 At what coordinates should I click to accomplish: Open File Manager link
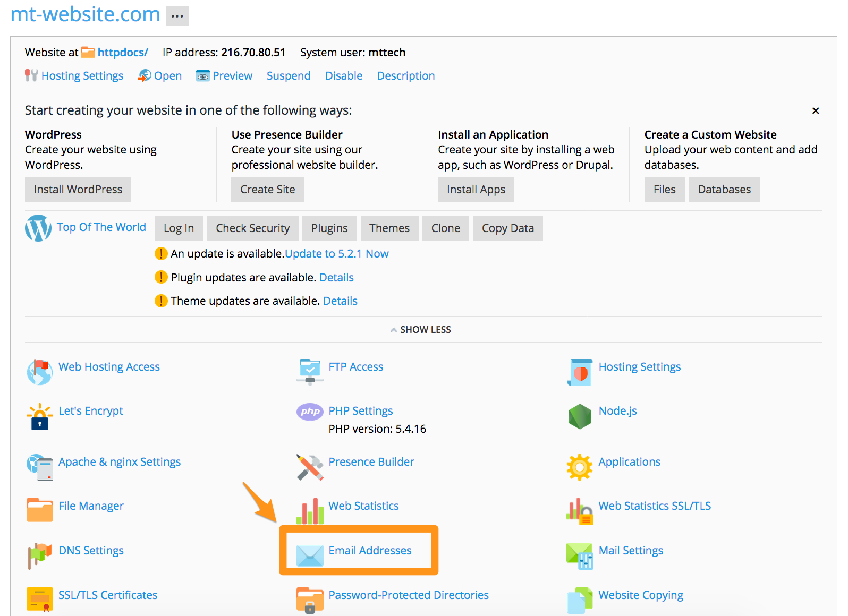pos(91,506)
